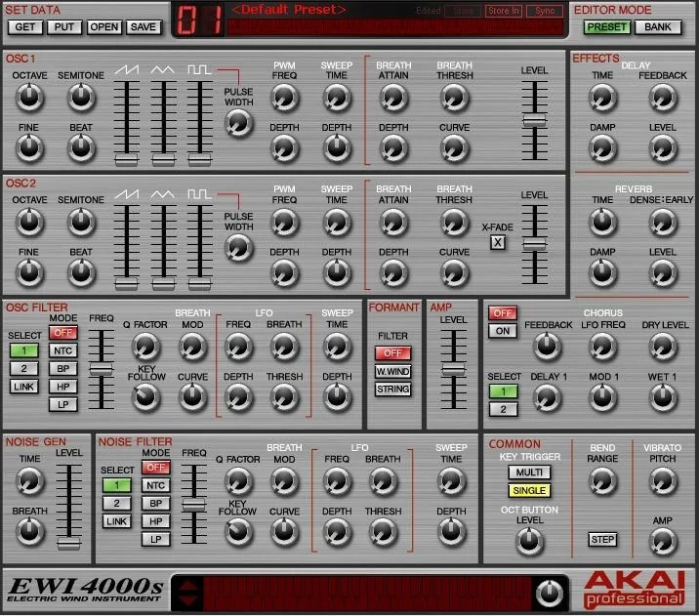Select OSC Filter 2
The image size is (699, 616).
coord(24,369)
